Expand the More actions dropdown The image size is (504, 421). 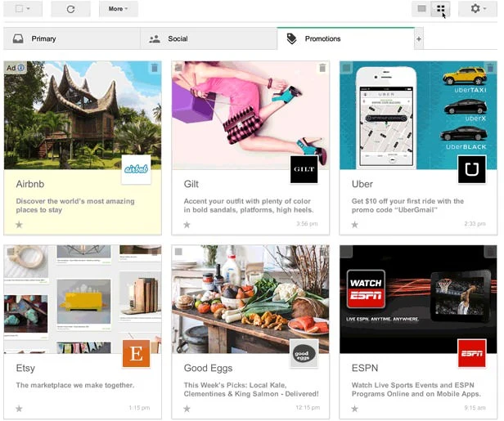pyautogui.click(x=118, y=9)
